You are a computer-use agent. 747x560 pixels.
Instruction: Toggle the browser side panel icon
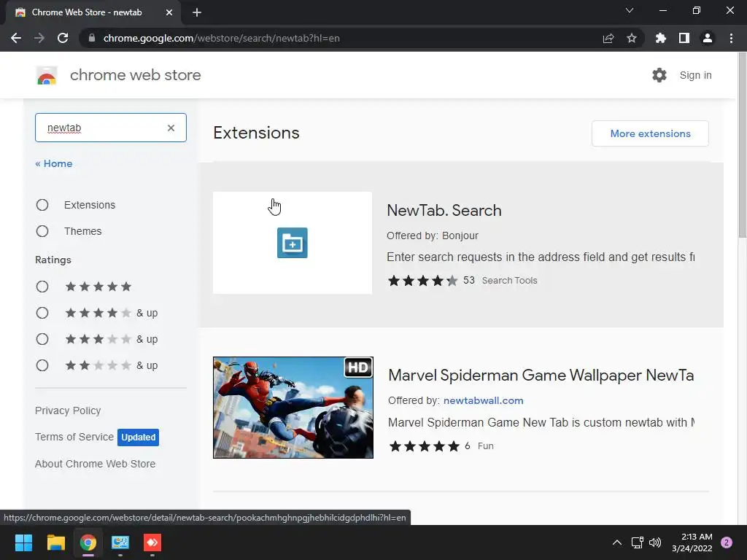pyautogui.click(x=684, y=38)
